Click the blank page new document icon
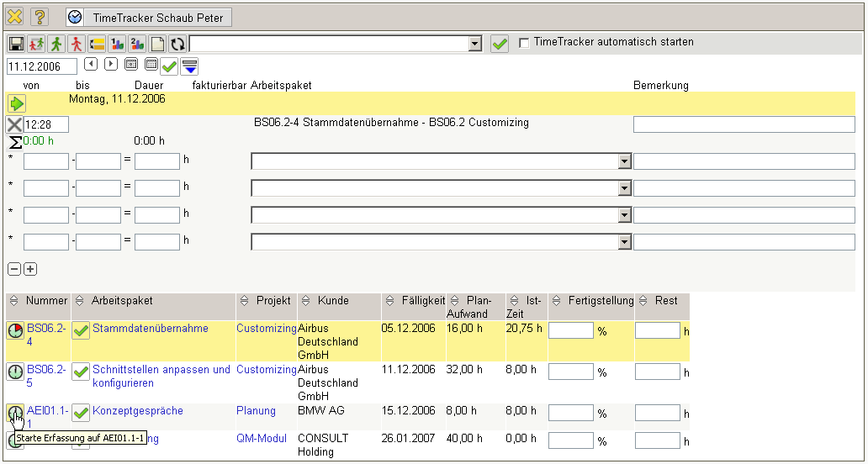This screenshot has width=868, height=464. (x=157, y=45)
